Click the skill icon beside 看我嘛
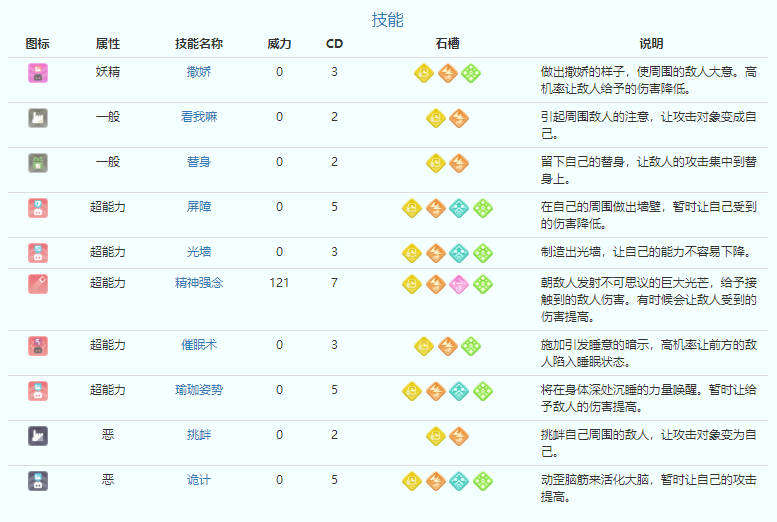The image size is (777, 522). 38,117
